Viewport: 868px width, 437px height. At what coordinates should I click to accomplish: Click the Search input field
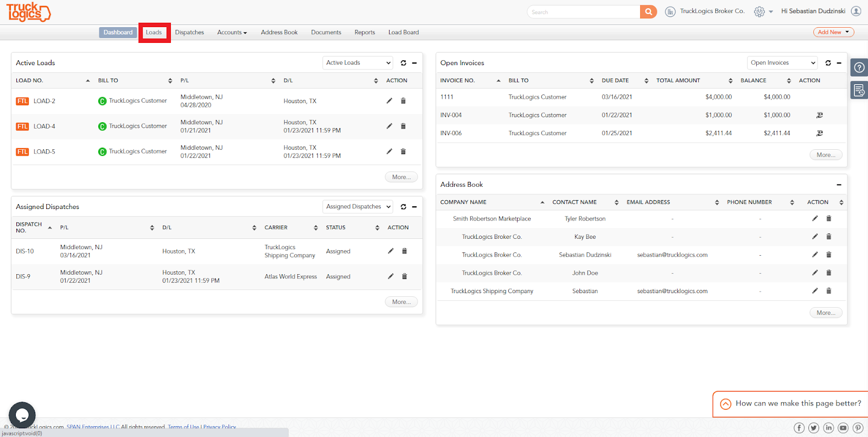(x=584, y=12)
